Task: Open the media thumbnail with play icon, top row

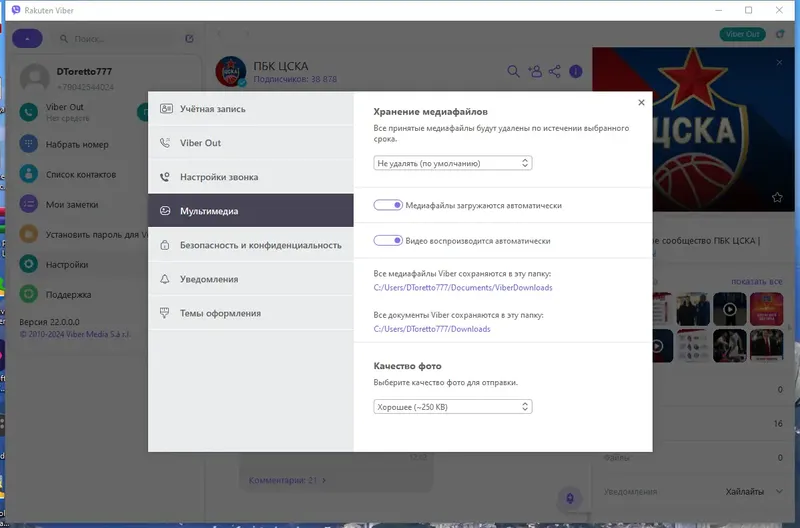Action: click(730, 309)
